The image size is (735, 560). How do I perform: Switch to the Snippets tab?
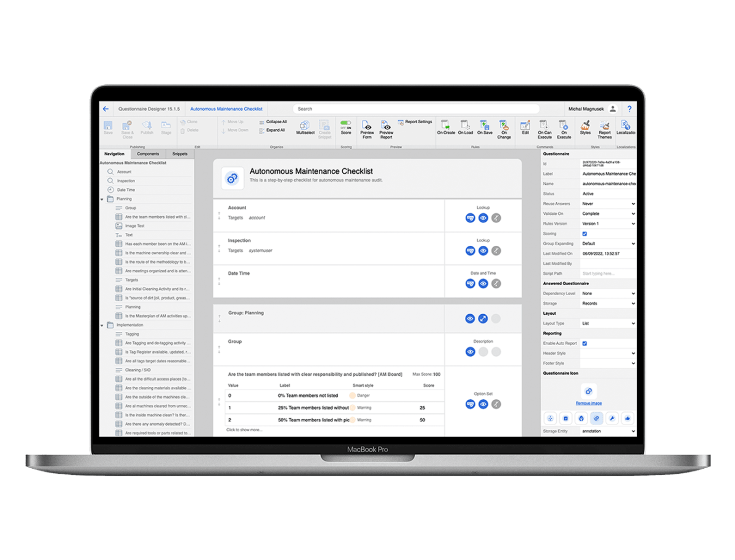click(179, 154)
